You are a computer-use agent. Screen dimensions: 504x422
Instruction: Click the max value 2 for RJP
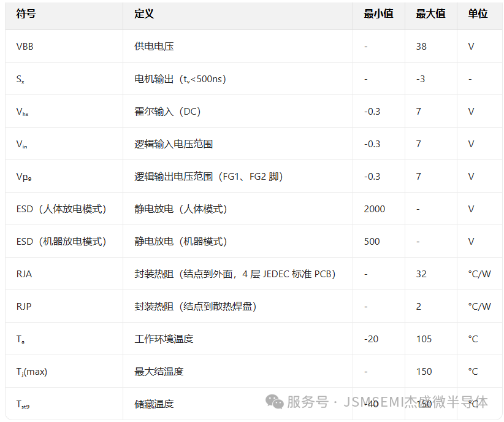(419, 307)
